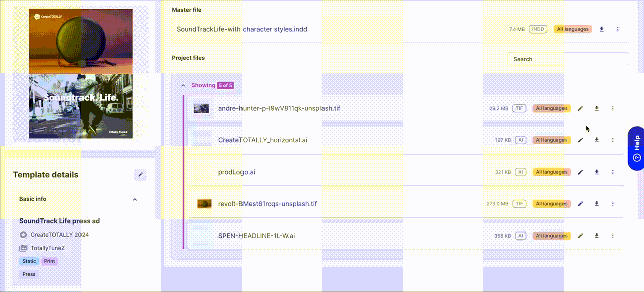This screenshot has width=644, height=292.
Task: Click the 29.2 MB file size
Action: [x=499, y=108]
